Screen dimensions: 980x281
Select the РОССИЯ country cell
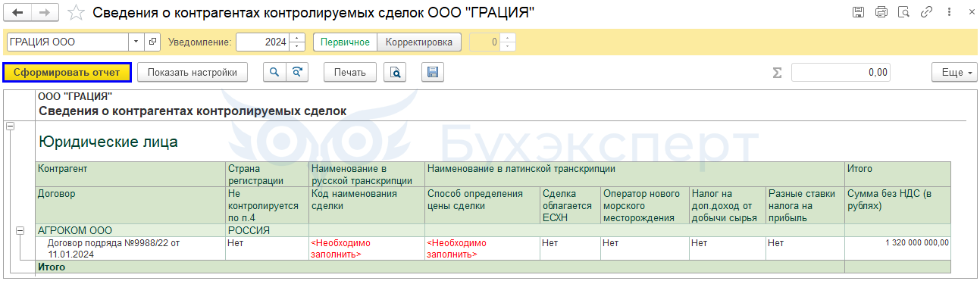268,230
